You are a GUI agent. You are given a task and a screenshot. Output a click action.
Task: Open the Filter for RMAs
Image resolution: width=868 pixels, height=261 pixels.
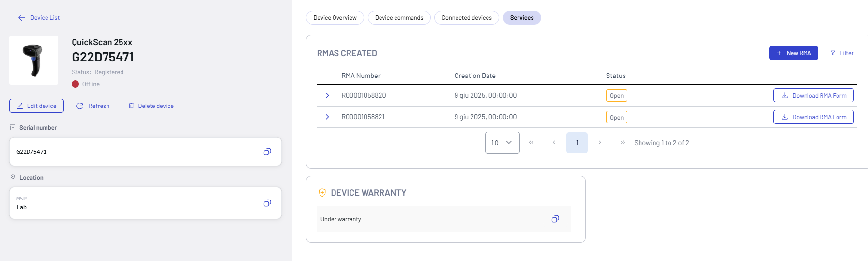(842, 53)
